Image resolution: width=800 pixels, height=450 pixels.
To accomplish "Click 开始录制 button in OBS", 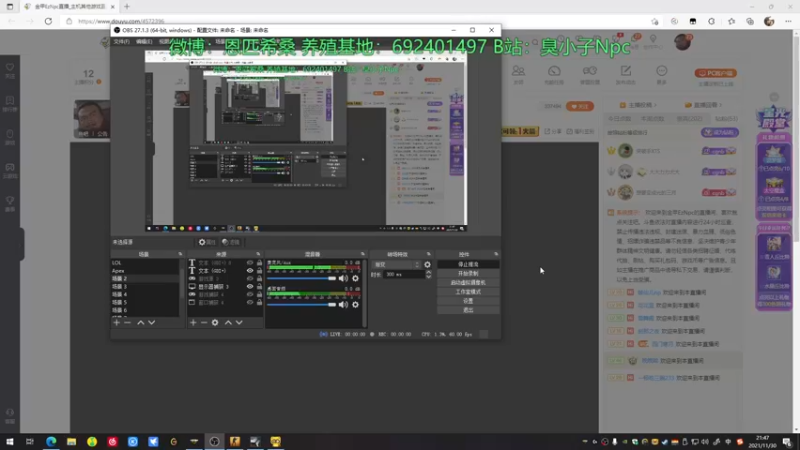I will [x=468, y=273].
